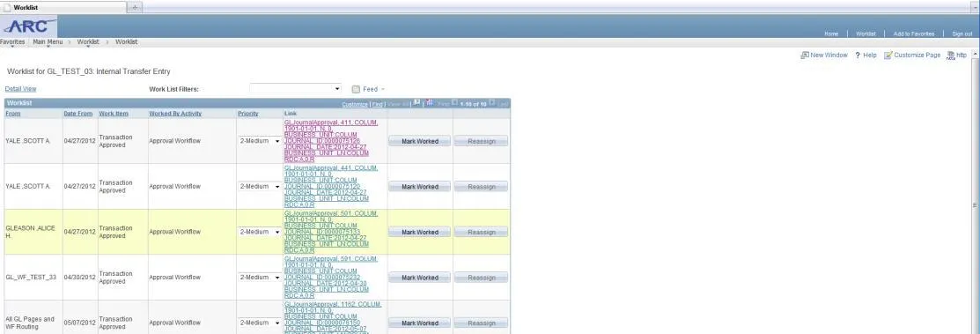Open Detail View link
The height and width of the screenshot is (334, 980).
click(x=20, y=89)
